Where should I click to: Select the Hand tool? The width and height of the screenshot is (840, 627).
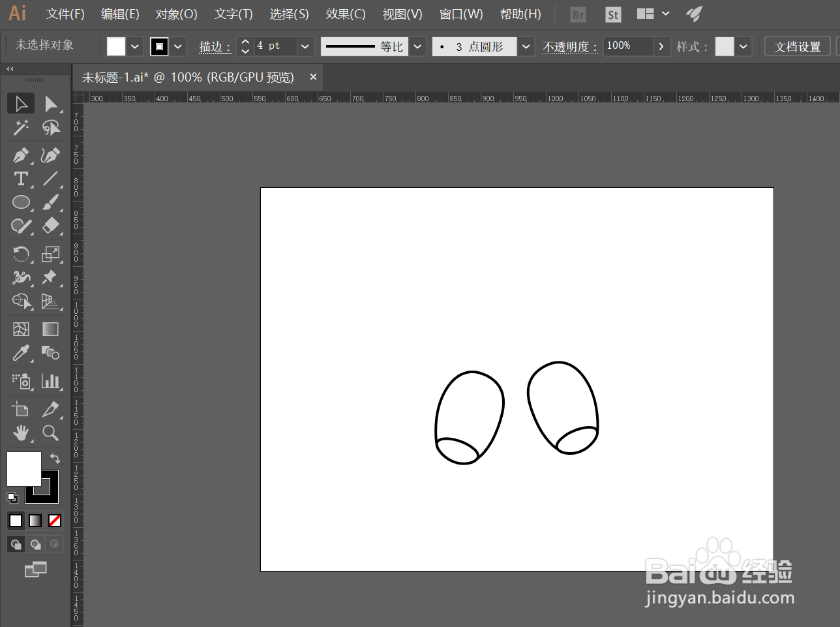tap(21, 433)
